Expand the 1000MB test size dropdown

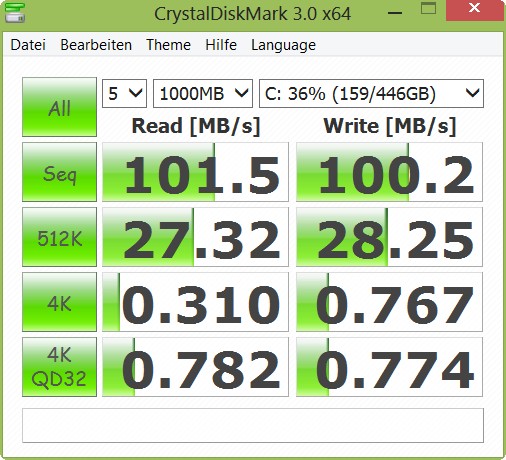coord(203,93)
